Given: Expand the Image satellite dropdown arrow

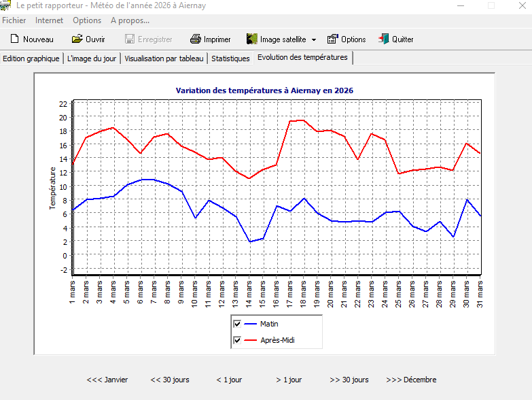Looking at the screenshot, I should point(314,40).
